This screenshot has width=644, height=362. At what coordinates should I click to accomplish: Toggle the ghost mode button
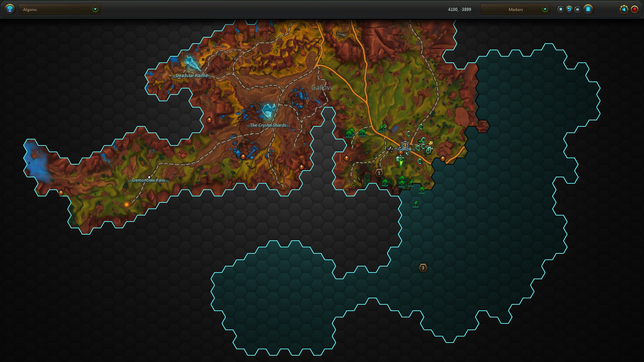pyautogui.click(x=588, y=9)
